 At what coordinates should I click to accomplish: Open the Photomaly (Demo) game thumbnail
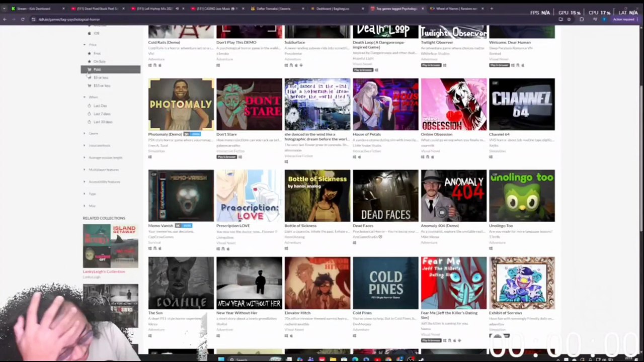[x=181, y=104]
